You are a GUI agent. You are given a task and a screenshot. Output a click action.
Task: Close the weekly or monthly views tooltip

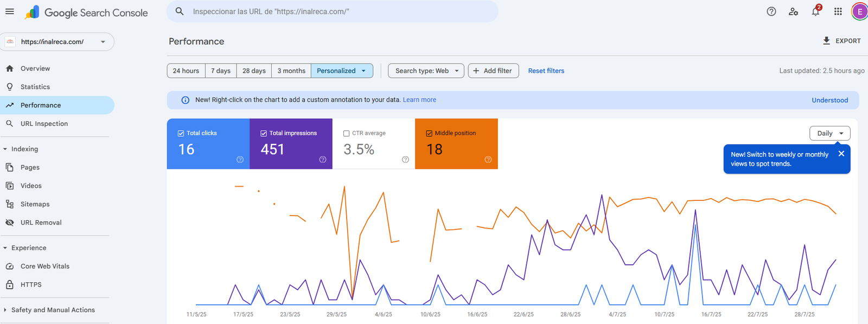[x=841, y=154]
